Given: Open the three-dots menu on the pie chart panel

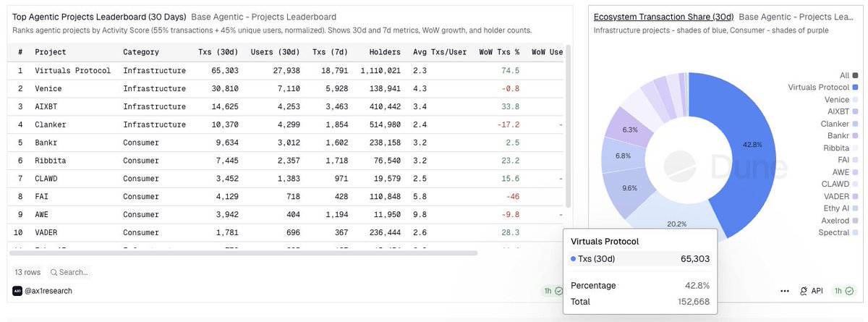Looking at the screenshot, I should [x=785, y=291].
